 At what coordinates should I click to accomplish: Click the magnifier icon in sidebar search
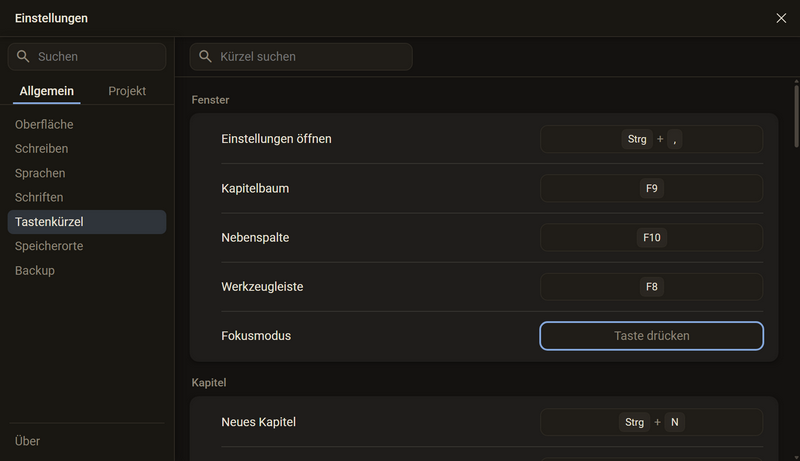pos(23,56)
